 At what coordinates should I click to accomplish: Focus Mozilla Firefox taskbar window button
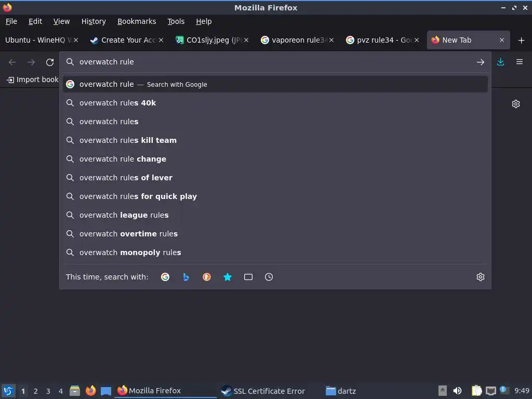[166, 391]
